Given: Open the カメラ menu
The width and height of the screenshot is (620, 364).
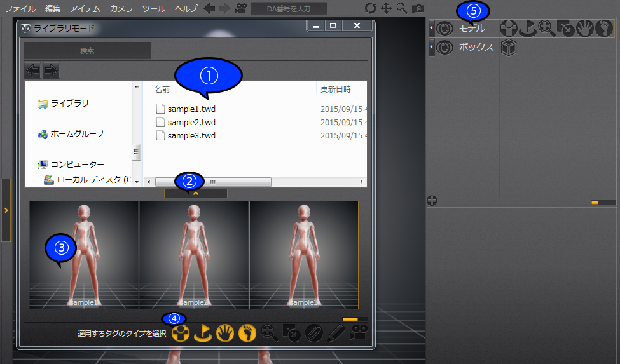Looking at the screenshot, I should point(121,8).
